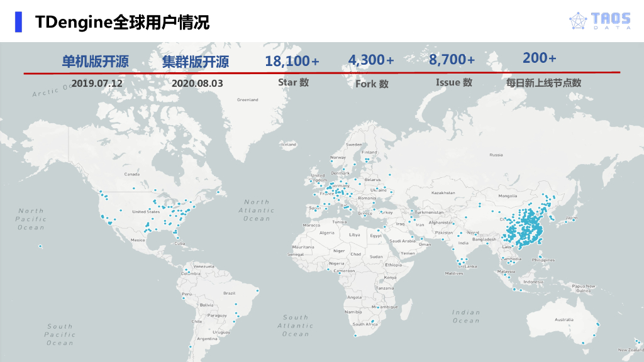Click the 'Sudan' map label
Image resolution: width=644 pixels, height=362 pixels.
[x=376, y=256]
